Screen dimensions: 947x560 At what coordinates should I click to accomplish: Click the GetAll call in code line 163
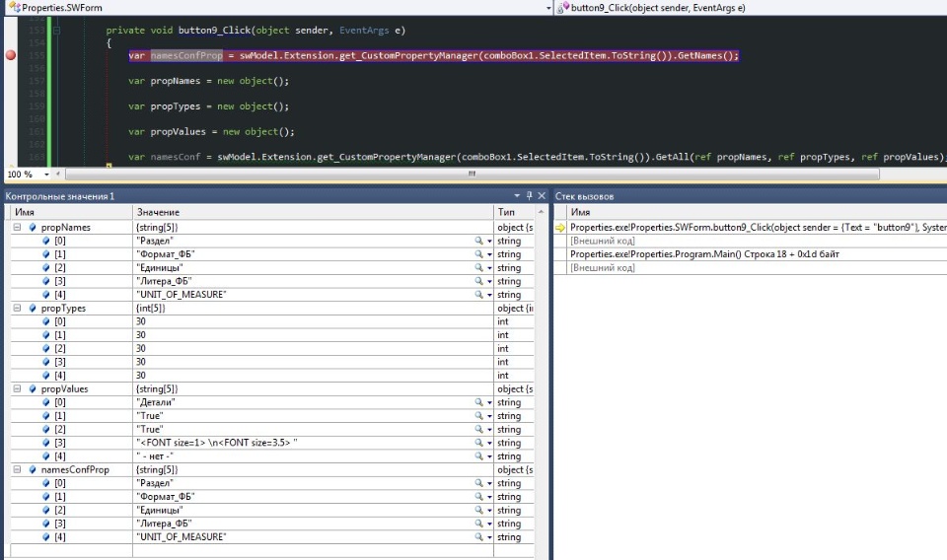pos(672,157)
